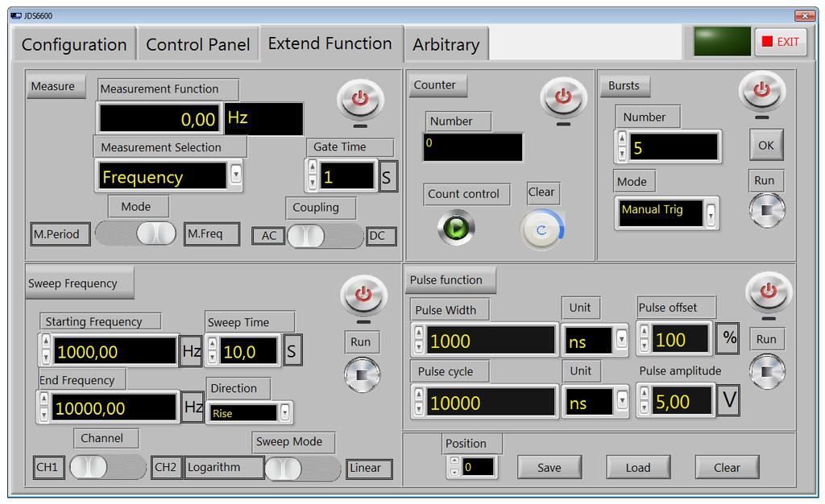Viewport: 825px width, 504px height.
Task: Turn on the Pulse function power button
Action: coord(769,291)
